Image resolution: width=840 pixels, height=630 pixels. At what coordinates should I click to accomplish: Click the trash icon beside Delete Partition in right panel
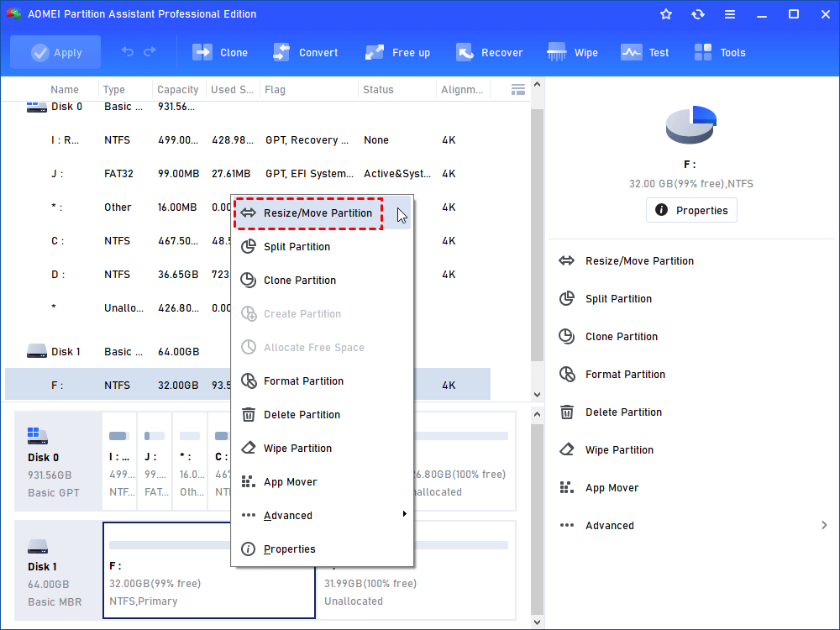click(x=567, y=412)
